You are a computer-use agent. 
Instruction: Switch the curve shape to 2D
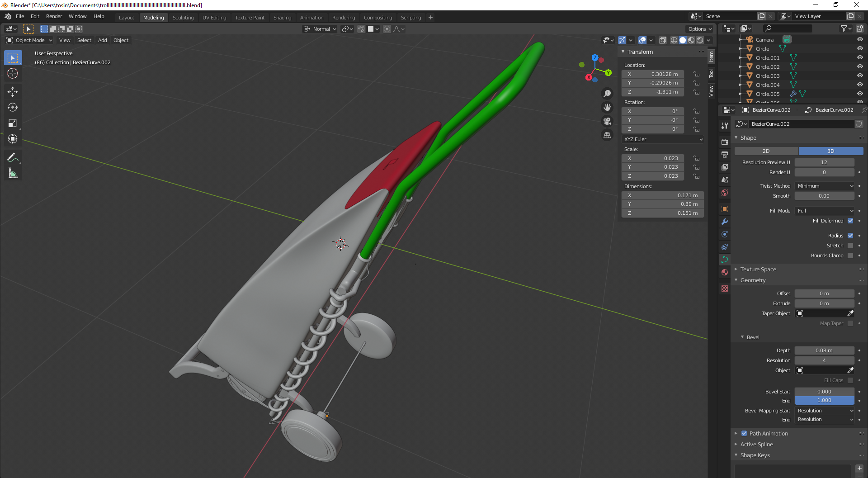coord(766,151)
